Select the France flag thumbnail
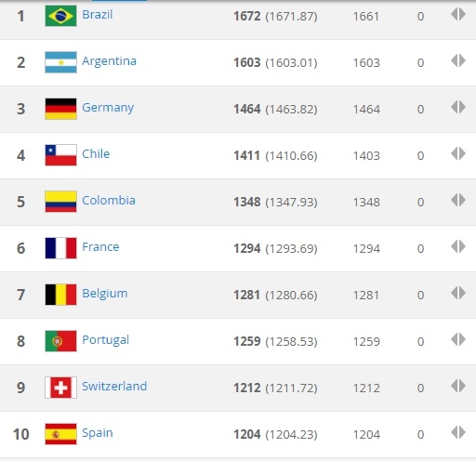476x461 pixels. click(60, 248)
